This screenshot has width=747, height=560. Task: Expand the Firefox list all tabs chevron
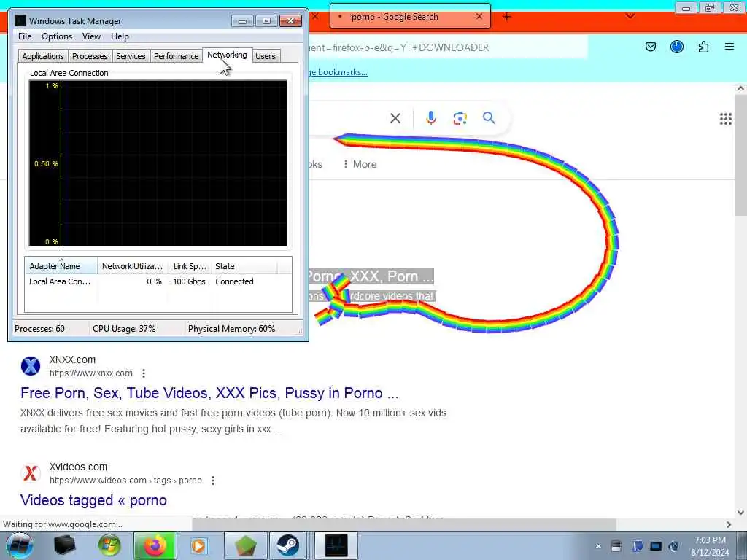630,16
